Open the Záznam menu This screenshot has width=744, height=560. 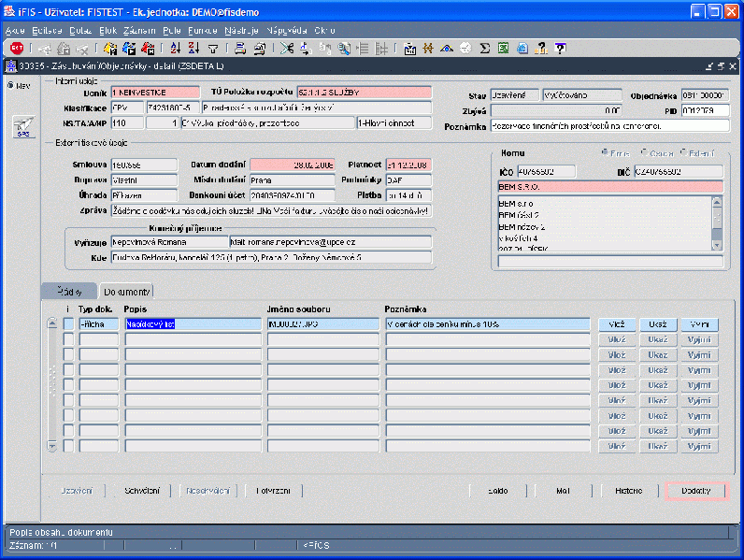click(140, 31)
